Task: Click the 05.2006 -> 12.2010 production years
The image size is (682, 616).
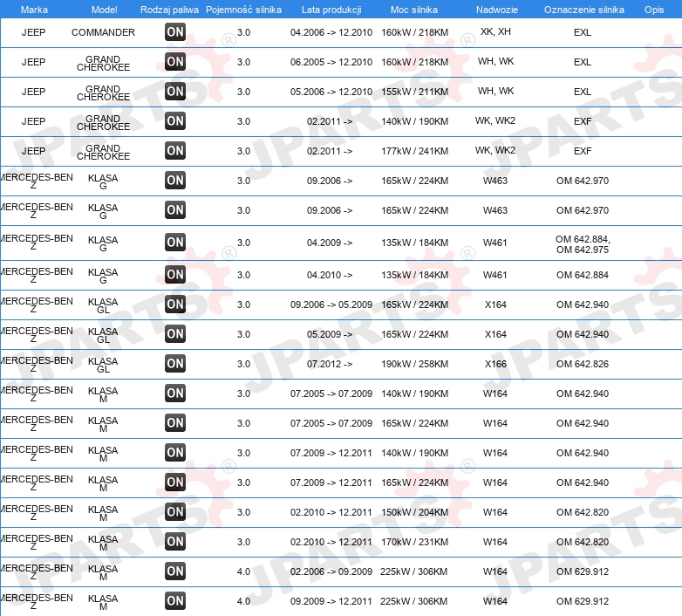Action: pyautogui.click(x=331, y=92)
